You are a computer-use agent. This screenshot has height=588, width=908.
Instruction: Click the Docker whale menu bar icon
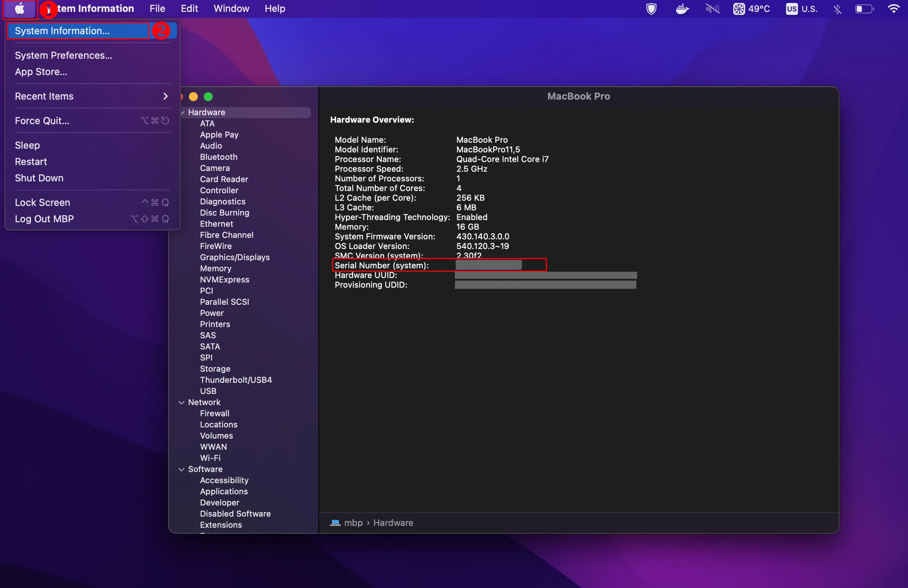click(682, 9)
